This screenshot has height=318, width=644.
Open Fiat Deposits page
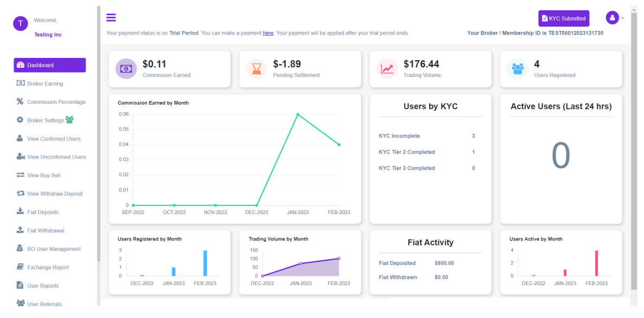pyautogui.click(x=43, y=212)
